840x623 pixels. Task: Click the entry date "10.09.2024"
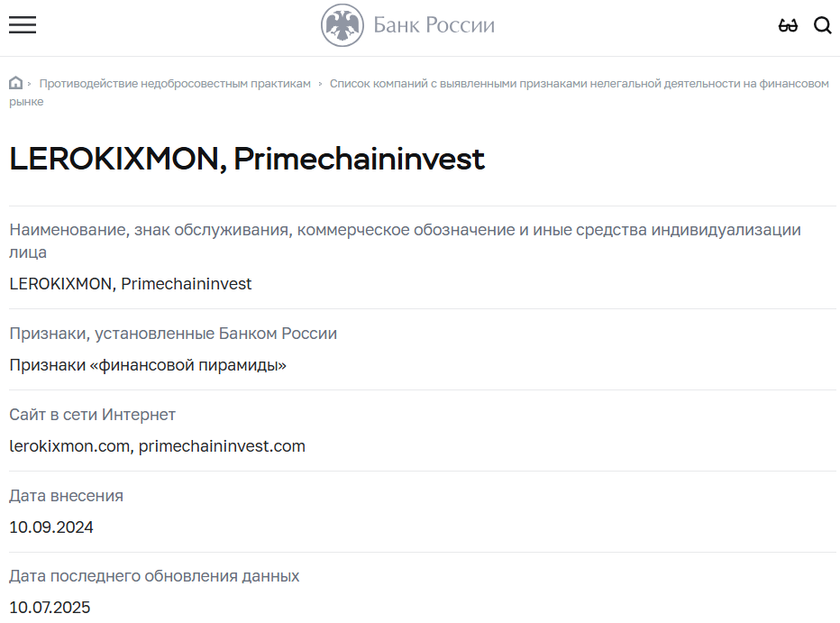click(51, 527)
